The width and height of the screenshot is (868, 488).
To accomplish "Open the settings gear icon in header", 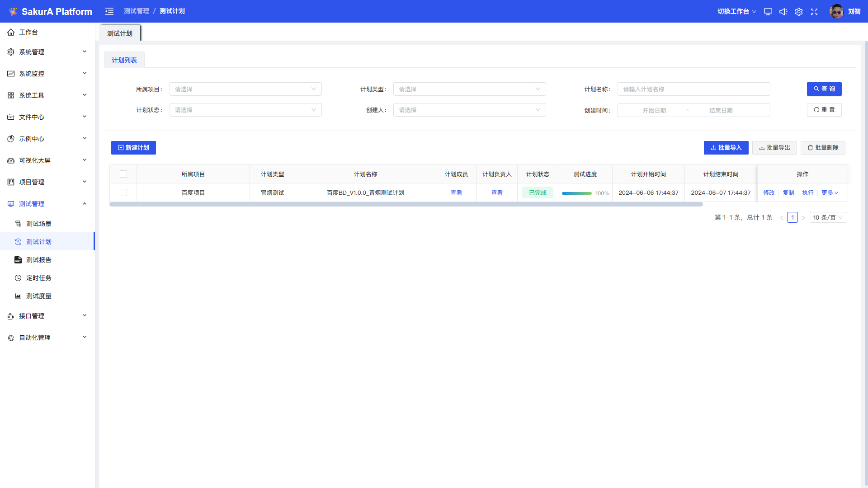I will click(x=799, y=12).
